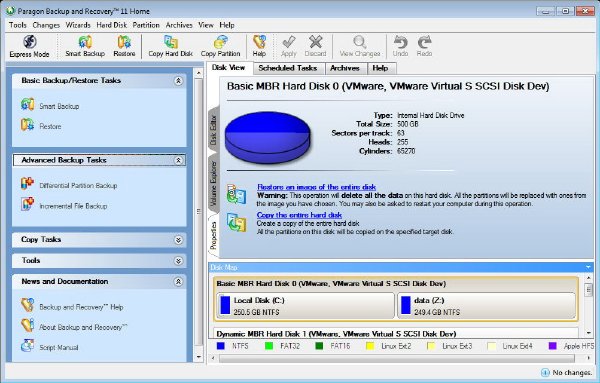
Task: Click the Disk Map vertical scrollbar down arrow
Action: pyautogui.click(x=589, y=333)
